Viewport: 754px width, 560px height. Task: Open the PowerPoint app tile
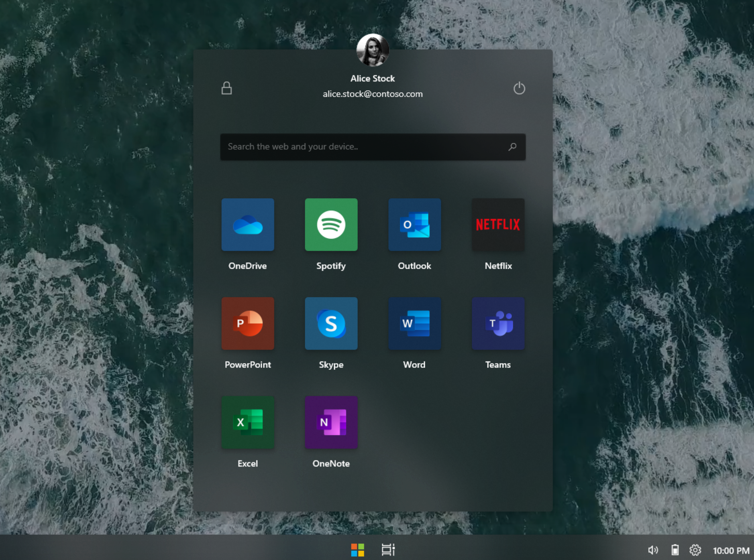click(248, 323)
